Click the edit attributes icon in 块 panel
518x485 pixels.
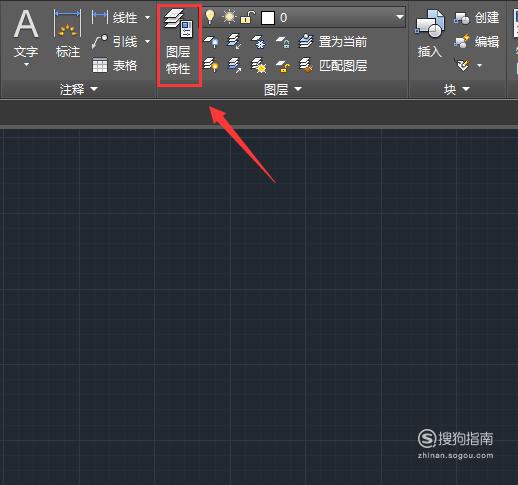coord(462,65)
